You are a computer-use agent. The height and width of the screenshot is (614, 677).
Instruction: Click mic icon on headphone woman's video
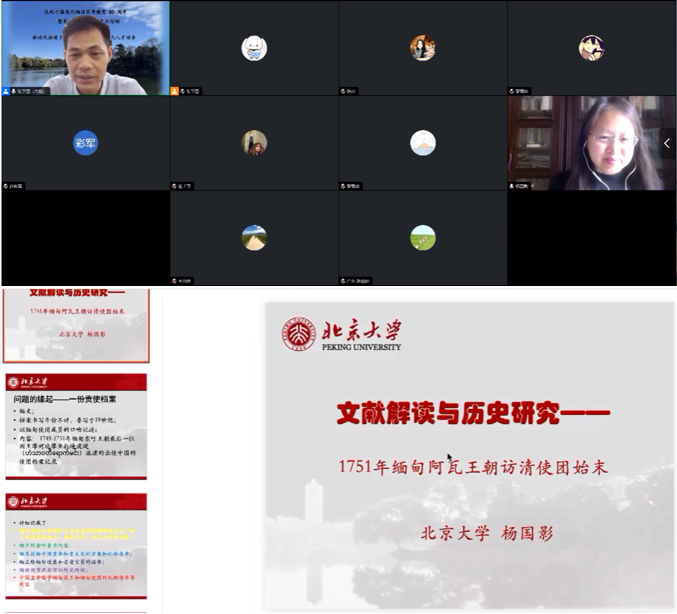pyautogui.click(x=513, y=186)
